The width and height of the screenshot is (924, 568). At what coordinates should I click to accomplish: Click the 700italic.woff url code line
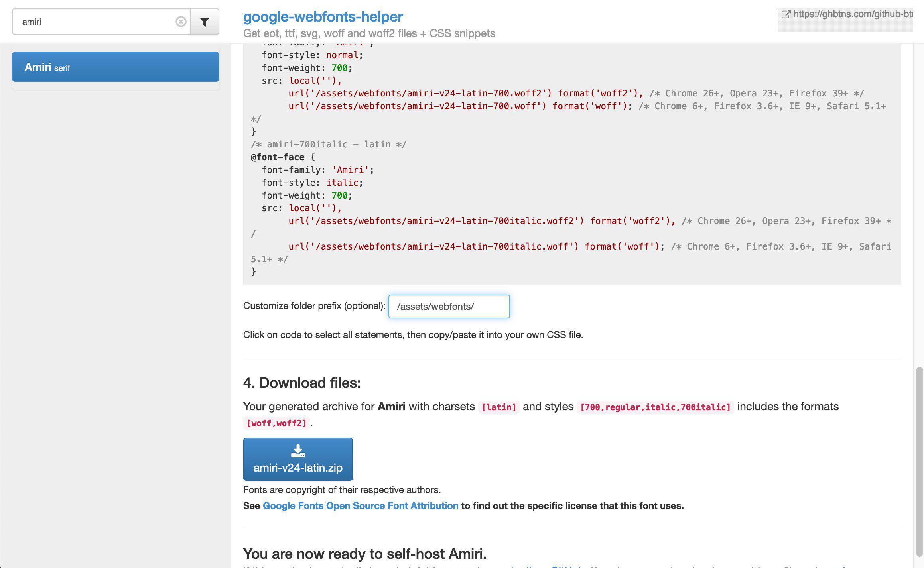pyautogui.click(x=476, y=246)
